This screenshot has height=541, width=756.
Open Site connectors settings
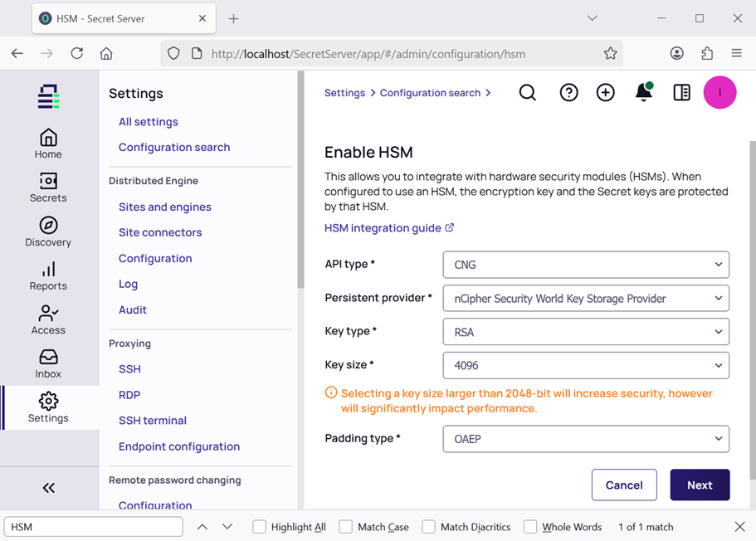point(160,232)
